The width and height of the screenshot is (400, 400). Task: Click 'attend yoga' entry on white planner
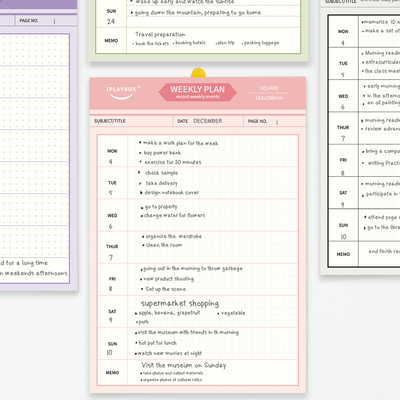(x=384, y=217)
